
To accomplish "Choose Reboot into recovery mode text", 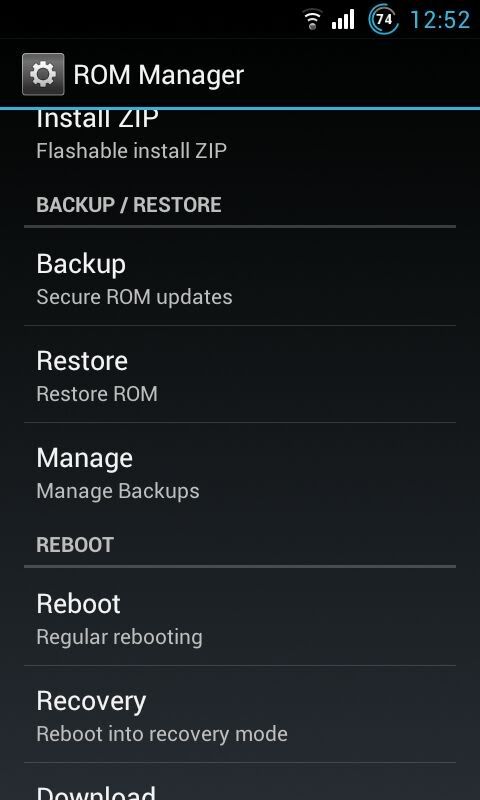I will point(162,734).
